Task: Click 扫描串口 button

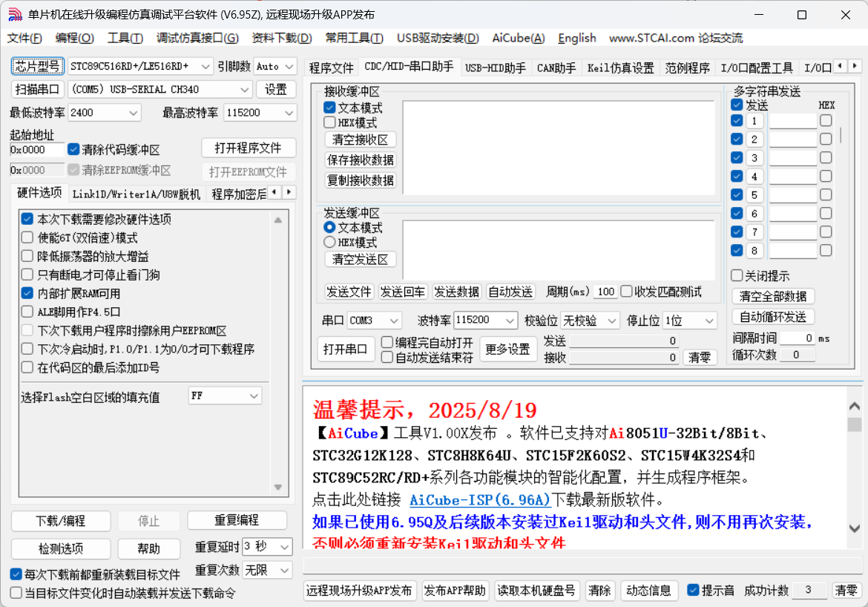Action: tap(37, 89)
